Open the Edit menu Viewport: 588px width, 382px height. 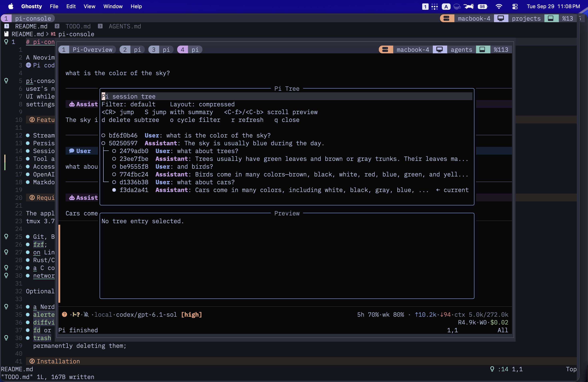[x=71, y=6]
